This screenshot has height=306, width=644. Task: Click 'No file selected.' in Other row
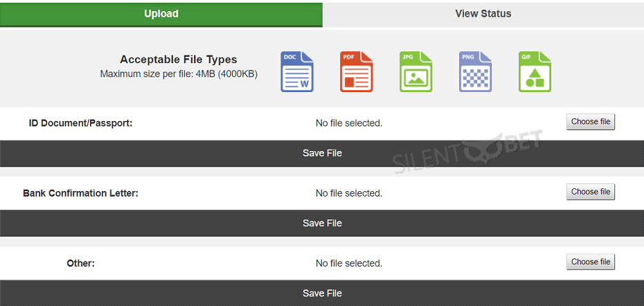(x=349, y=263)
